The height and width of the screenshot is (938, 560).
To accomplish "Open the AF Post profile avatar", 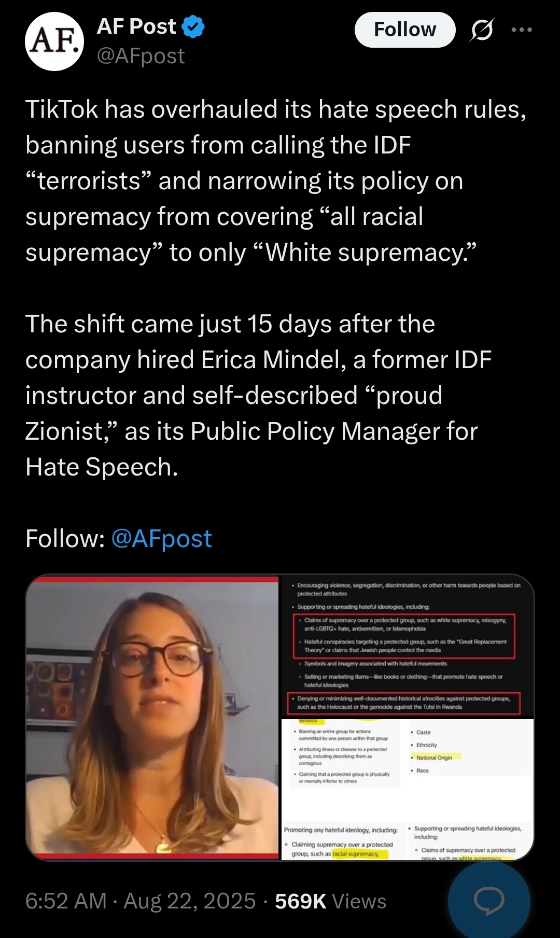I will (x=54, y=41).
